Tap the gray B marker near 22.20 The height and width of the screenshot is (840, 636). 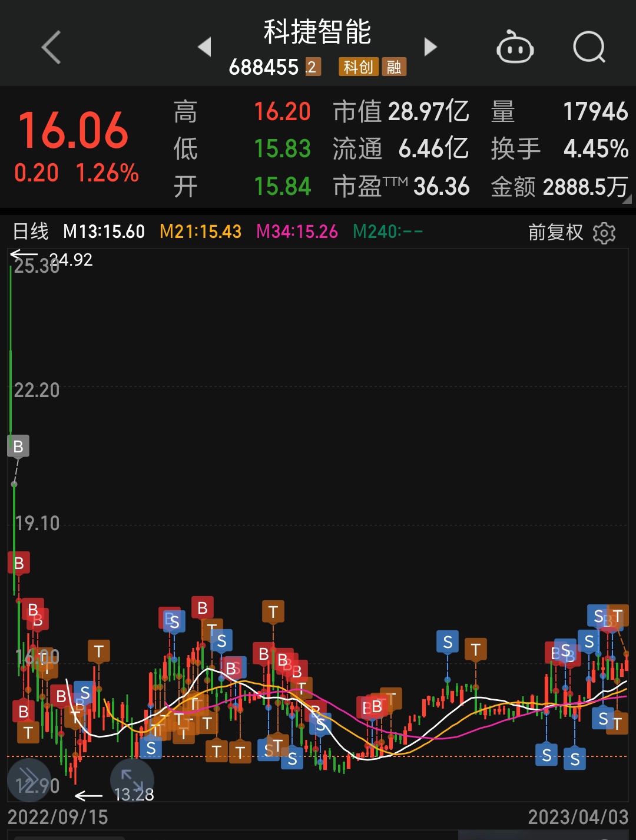[x=18, y=446]
